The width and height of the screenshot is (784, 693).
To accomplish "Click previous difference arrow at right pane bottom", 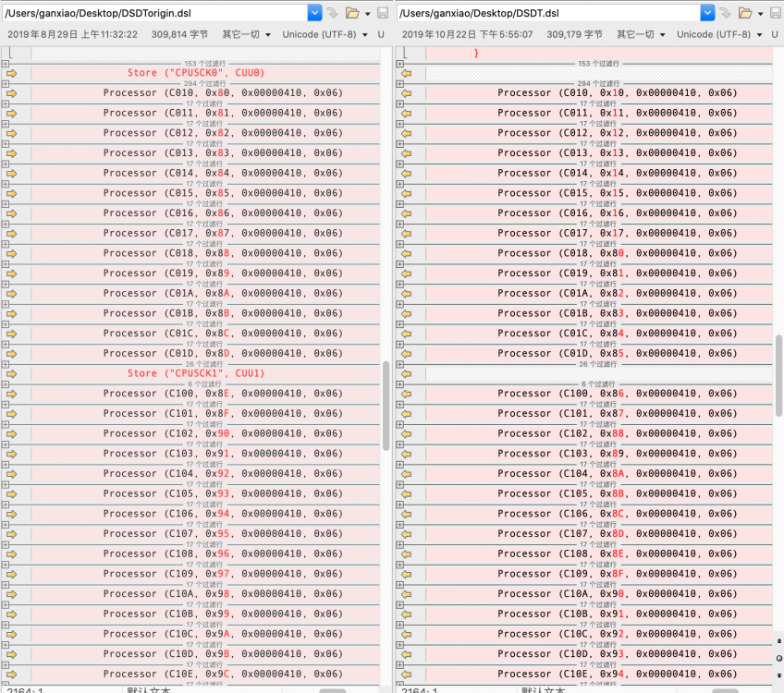I will pos(779,641).
